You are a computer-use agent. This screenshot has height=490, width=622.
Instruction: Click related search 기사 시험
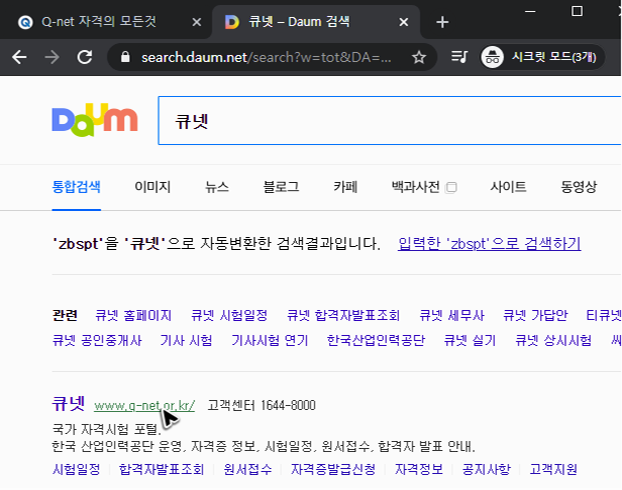[186, 340]
